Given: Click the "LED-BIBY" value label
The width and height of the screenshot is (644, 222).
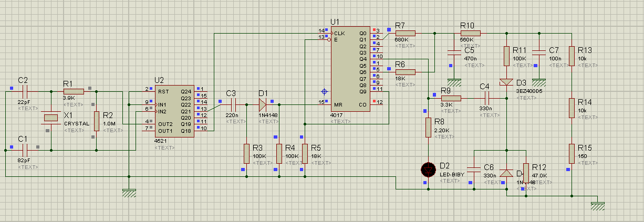Looking at the screenshot, I should [452, 174].
